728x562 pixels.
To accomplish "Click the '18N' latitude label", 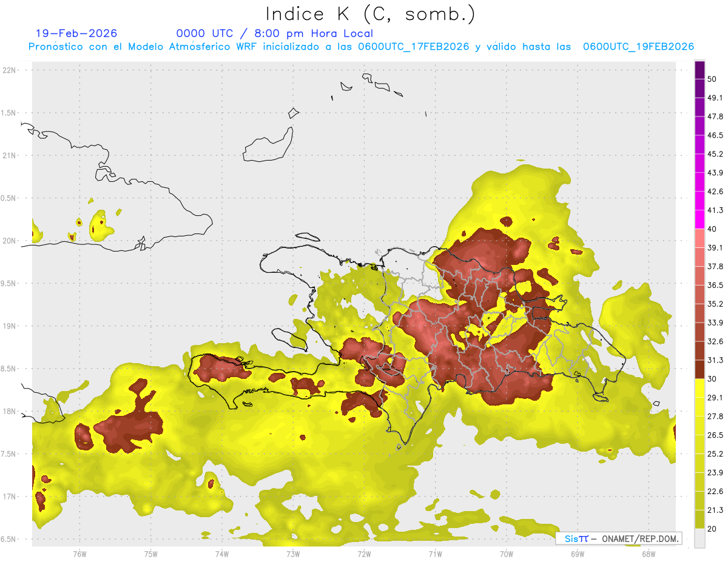I will (x=9, y=411).
